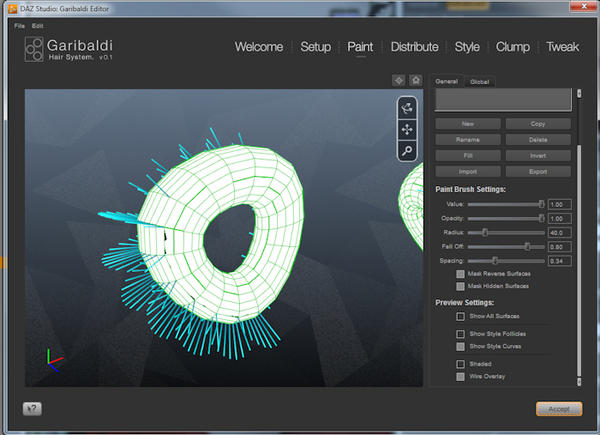Click the Delete button
600x435 pixels.
tap(538, 140)
